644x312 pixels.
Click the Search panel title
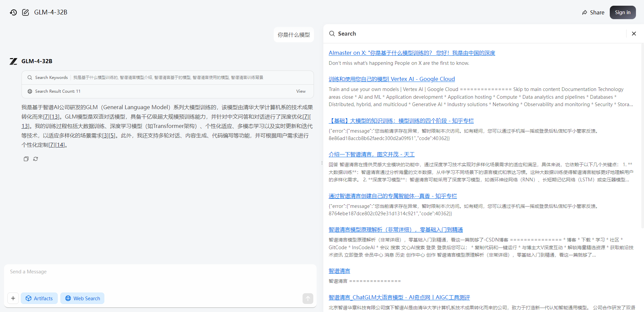[x=347, y=34]
